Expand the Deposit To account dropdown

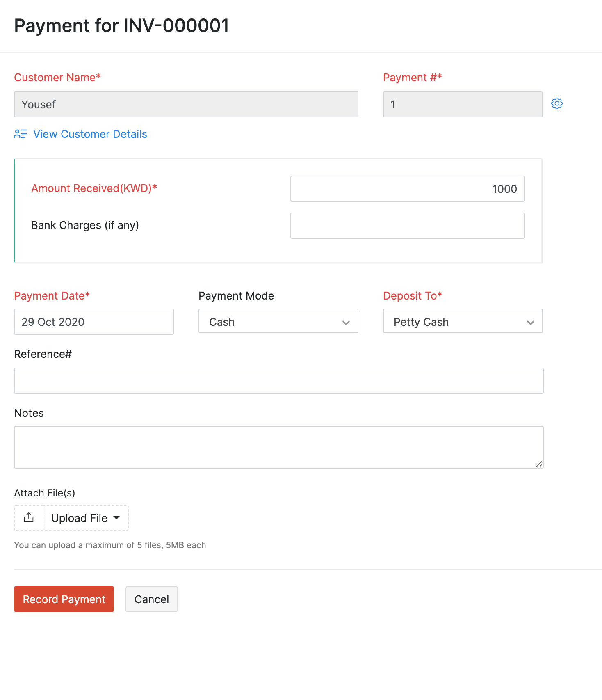[x=531, y=323]
